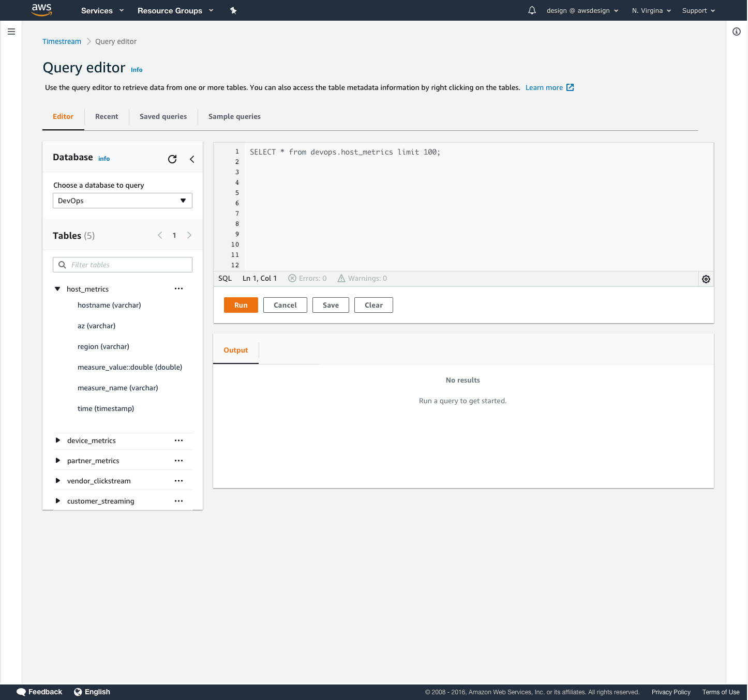Select measure_value::double (double) column
Viewport: 748px width, 700px height.
[130, 367]
